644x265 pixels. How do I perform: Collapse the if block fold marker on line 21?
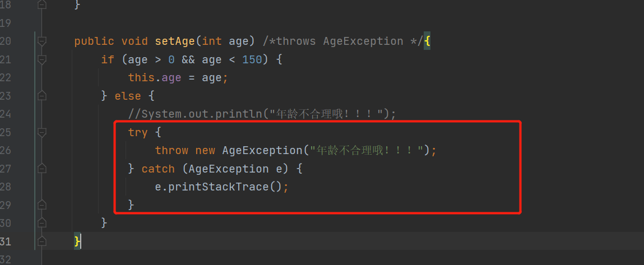click(x=42, y=59)
